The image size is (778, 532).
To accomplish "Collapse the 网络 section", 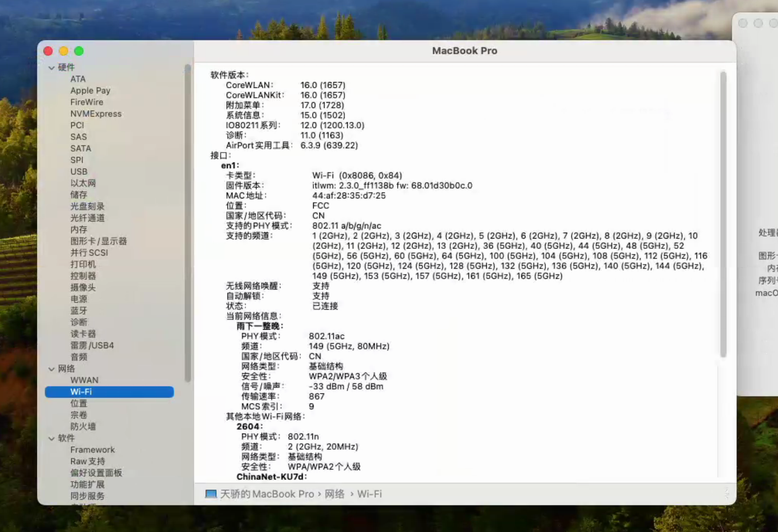I will click(x=51, y=369).
